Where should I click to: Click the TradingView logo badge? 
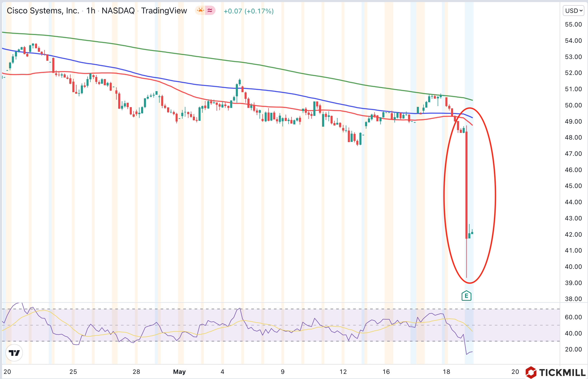[14, 352]
